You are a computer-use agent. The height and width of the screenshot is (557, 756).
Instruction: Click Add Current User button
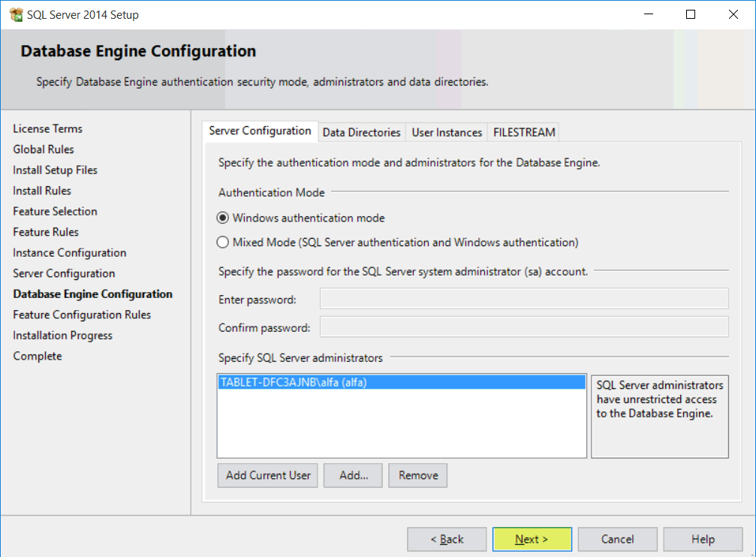pos(267,475)
